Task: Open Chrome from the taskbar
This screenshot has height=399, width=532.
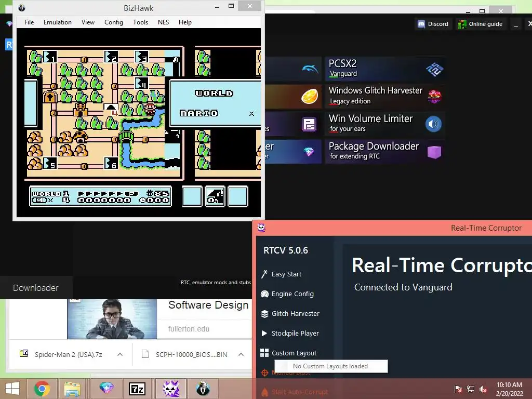Action: [x=42, y=389]
